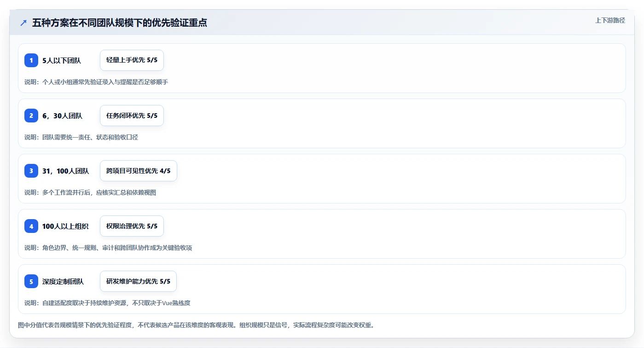644x348 pixels.
Task: Click the 5人以下团队 row title
Action: (62, 61)
